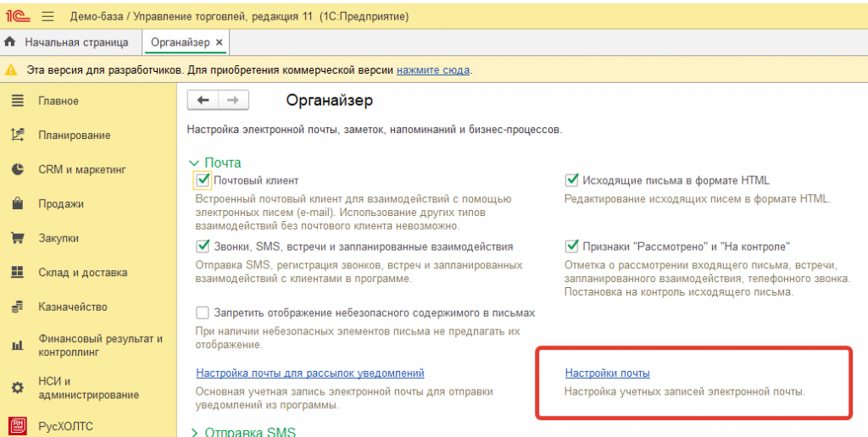Image resolution: width=868 pixels, height=437 pixels.
Task: Toggle Признаки Рассмотрено и На контроле checkbox
Action: [x=572, y=246]
